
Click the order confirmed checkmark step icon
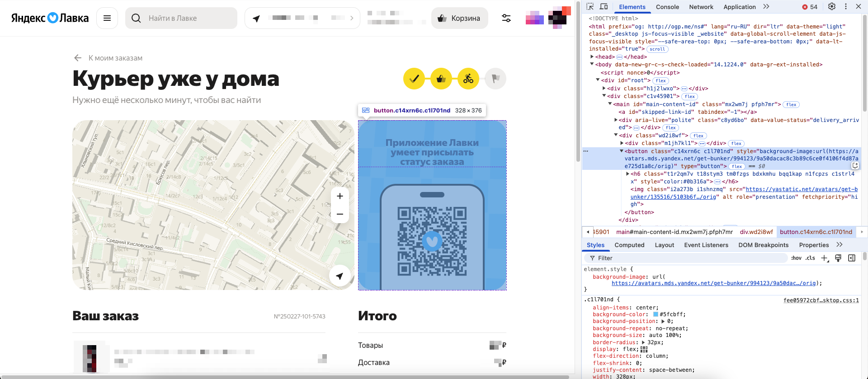[x=414, y=79]
